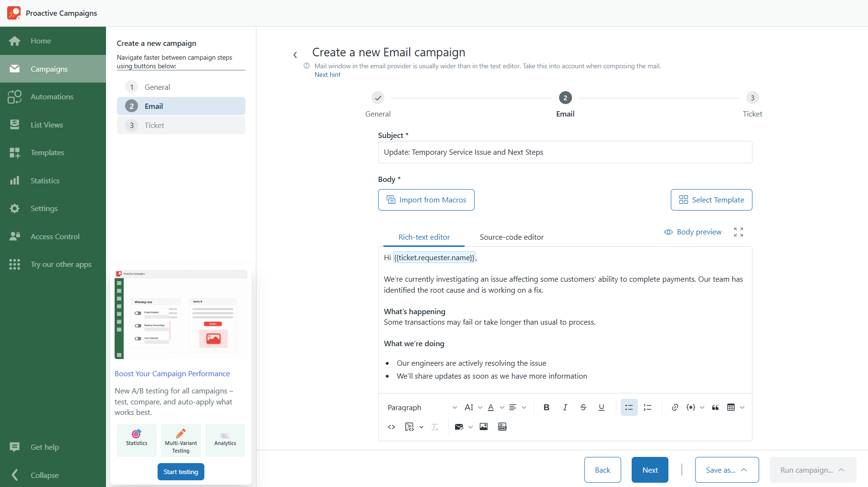Screen dimensions: 868x487
Task: Enable numbered list formatting
Action: pyautogui.click(x=648, y=407)
